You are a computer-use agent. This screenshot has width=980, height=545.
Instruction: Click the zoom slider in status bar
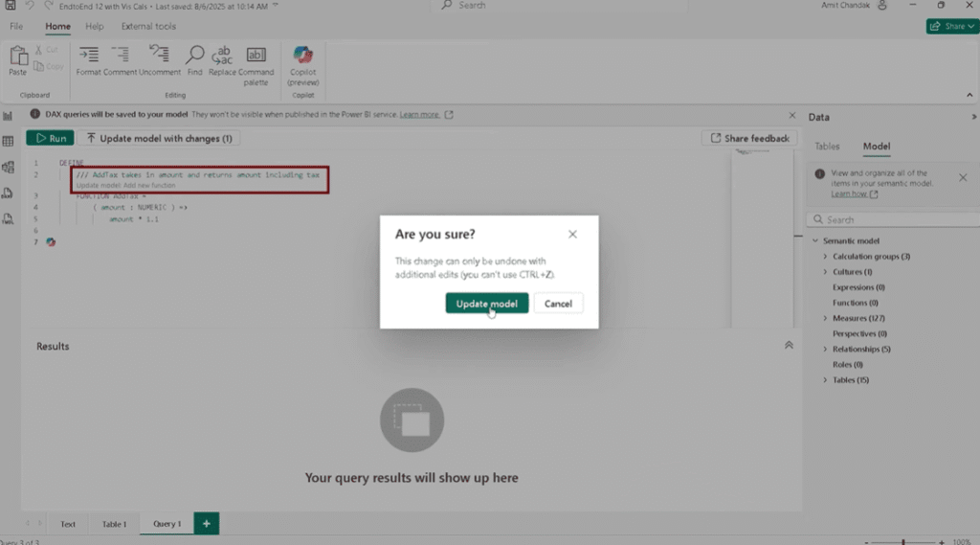coord(903,542)
